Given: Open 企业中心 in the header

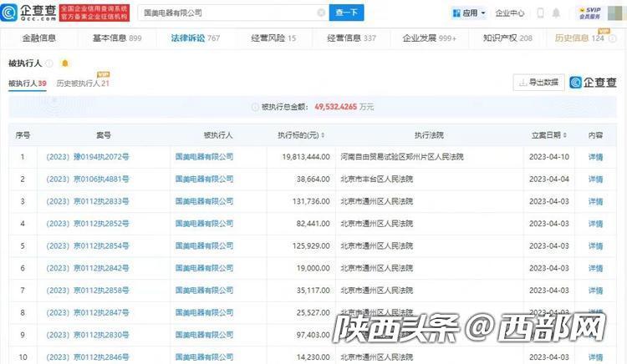Looking at the screenshot, I should tap(509, 13).
